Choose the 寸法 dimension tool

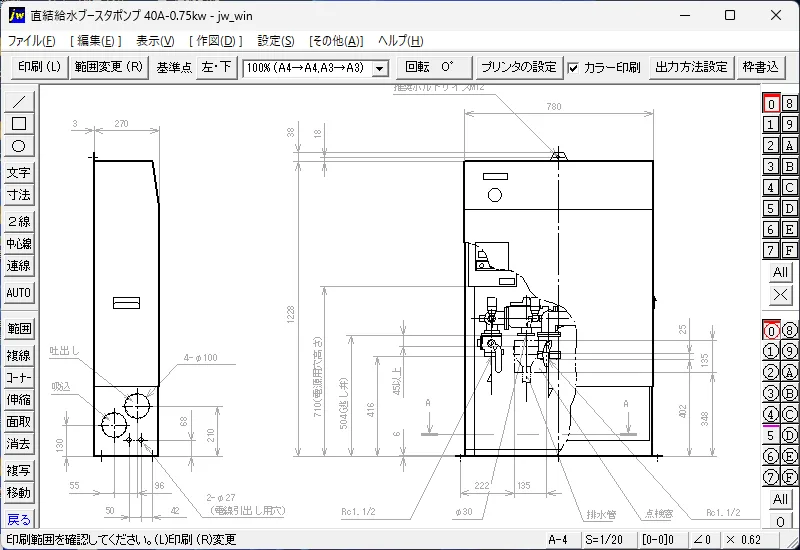(x=19, y=195)
